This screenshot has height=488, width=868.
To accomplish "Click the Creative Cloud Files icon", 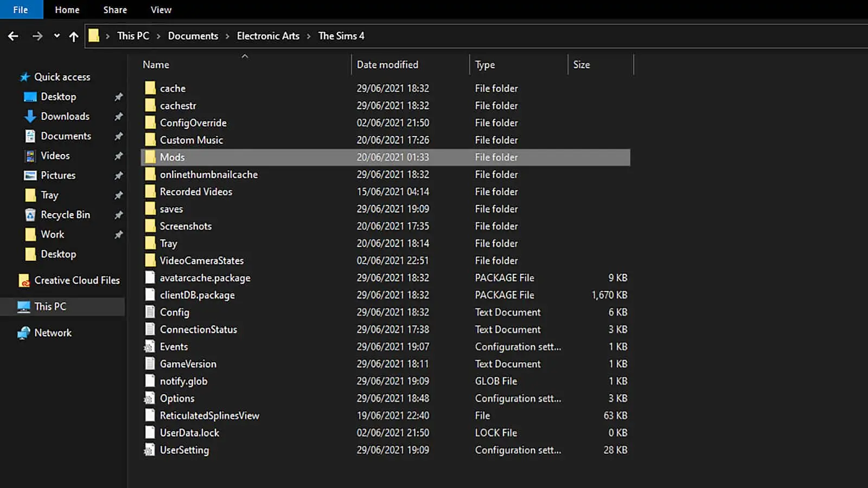I will pyautogui.click(x=24, y=280).
